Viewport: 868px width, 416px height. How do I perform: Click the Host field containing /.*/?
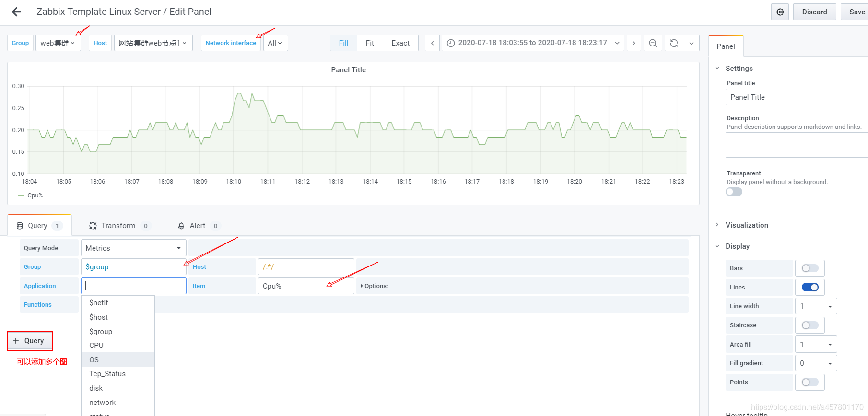(x=306, y=267)
